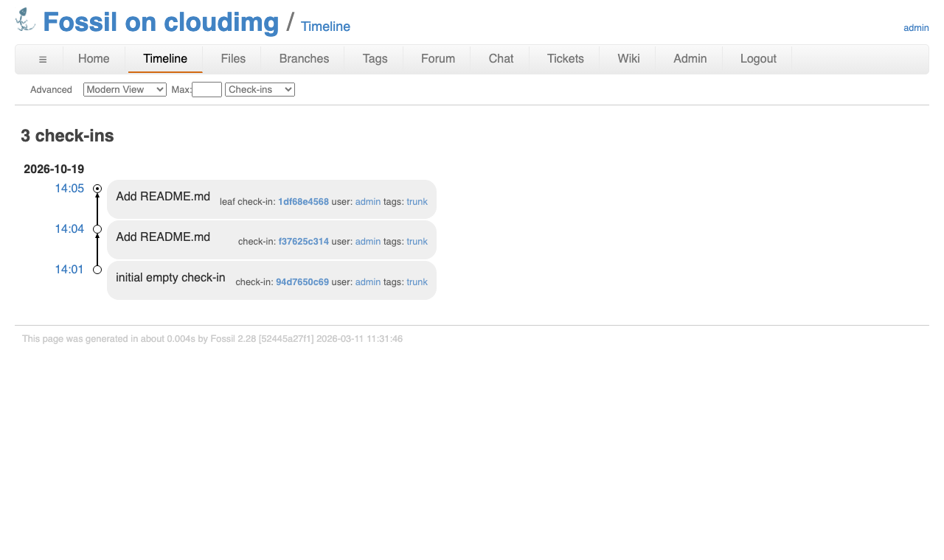Go to the Home page

click(x=94, y=59)
